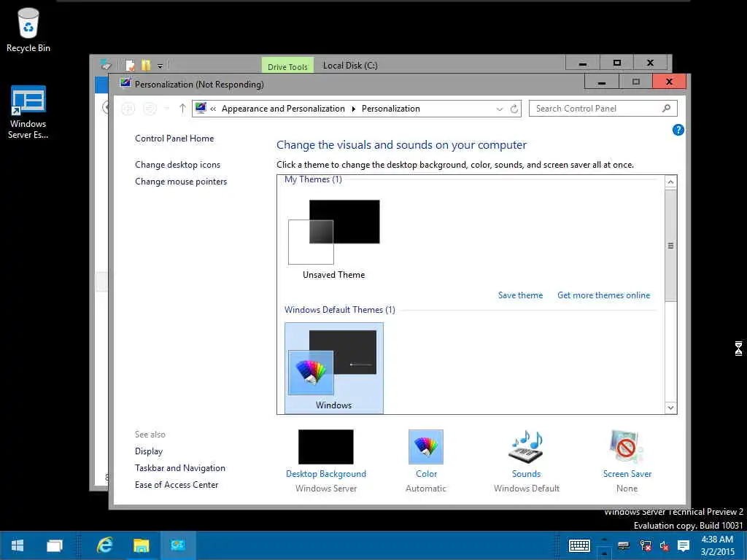Click the Start button on taskbar
Image resolution: width=747 pixels, height=560 pixels.
point(18,545)
